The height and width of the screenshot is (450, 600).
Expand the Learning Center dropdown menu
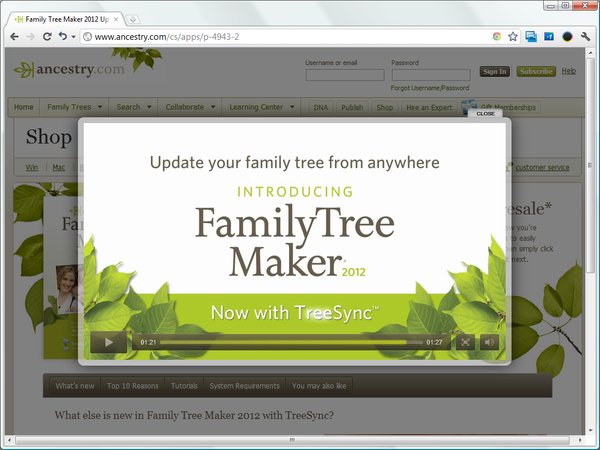pos(261,108)
